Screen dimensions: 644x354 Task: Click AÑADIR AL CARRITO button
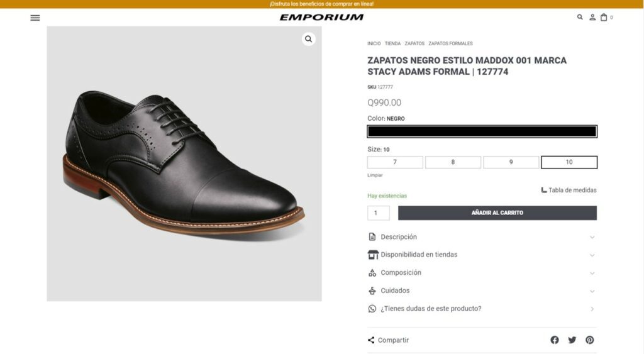(497, 213)
